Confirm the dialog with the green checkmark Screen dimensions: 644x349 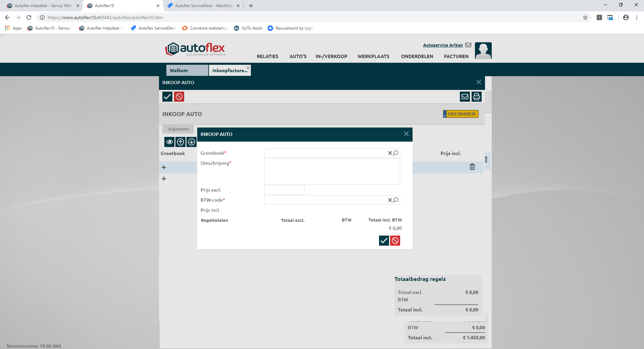(x=384, y=241)
